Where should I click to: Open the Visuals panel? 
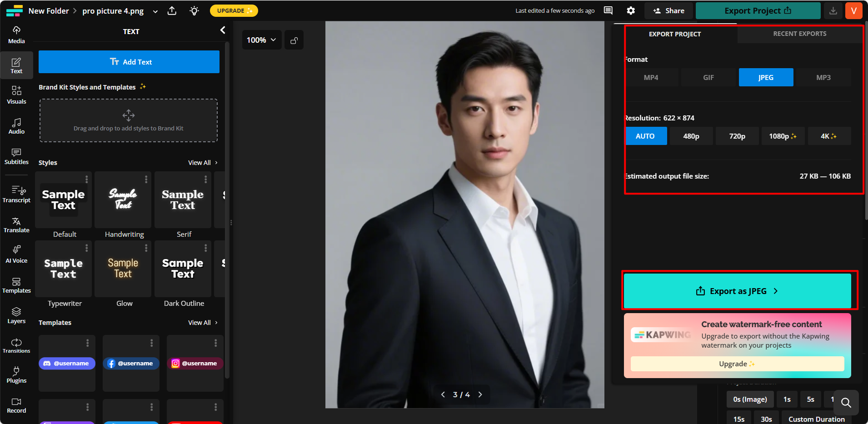click(16, 95)
